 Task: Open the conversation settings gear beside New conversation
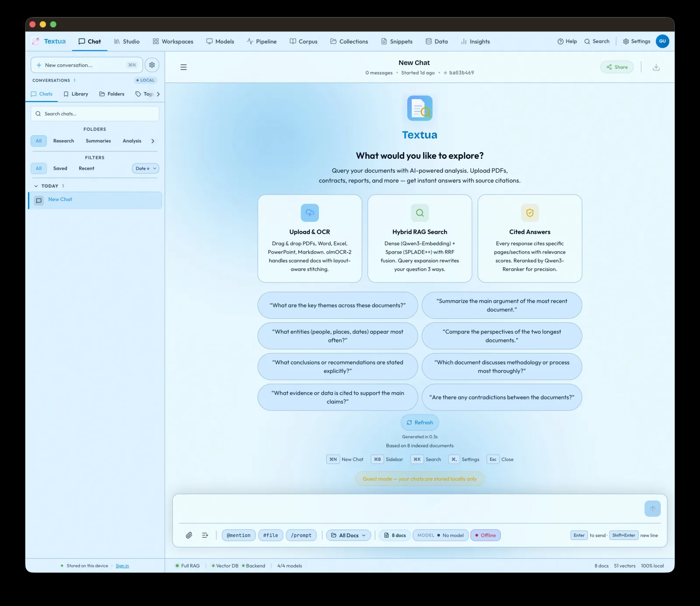point(152,65)
